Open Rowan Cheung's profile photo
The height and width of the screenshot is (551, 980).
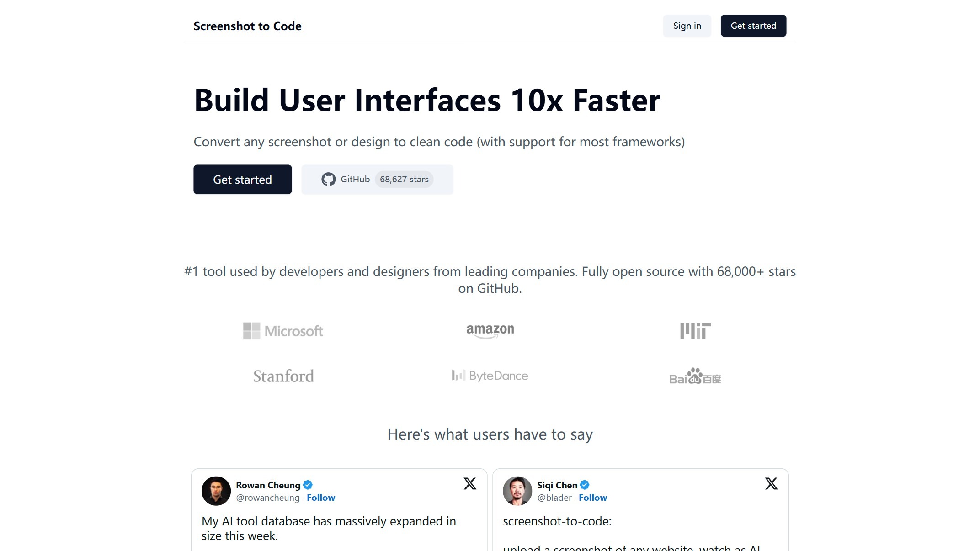[216, 491]
